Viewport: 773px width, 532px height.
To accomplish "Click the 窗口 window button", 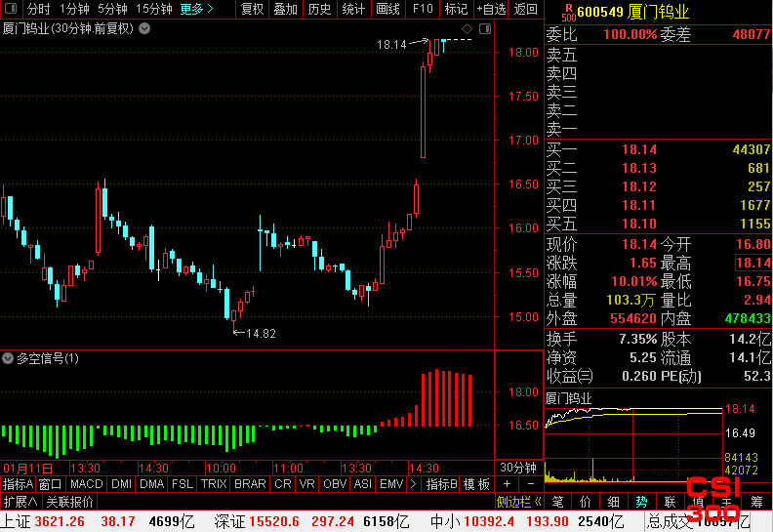I will point(50,484).
